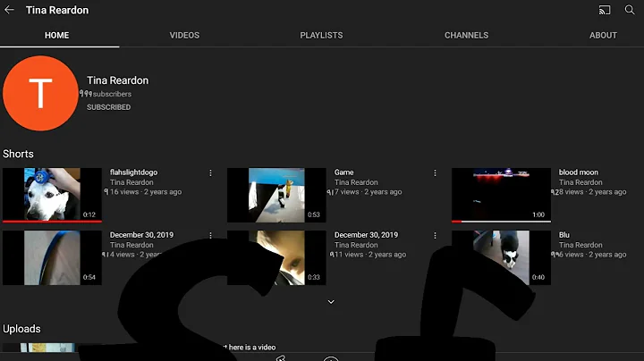This screenshot has height=361, width=644.
Task: Click the Tina Reardon title in top bar
Action: (x=57, y=10)
